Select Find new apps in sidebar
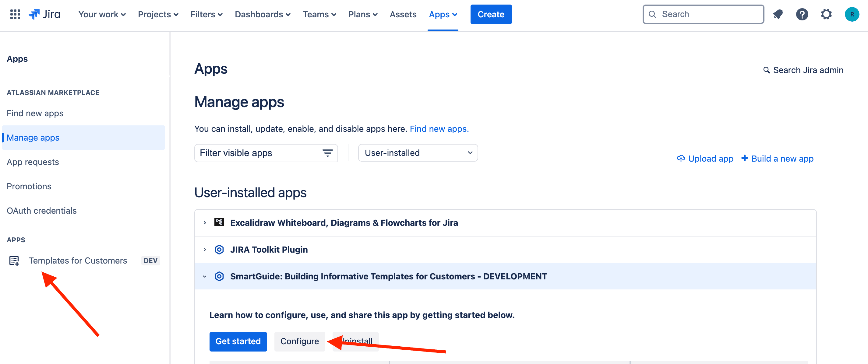 35,113
